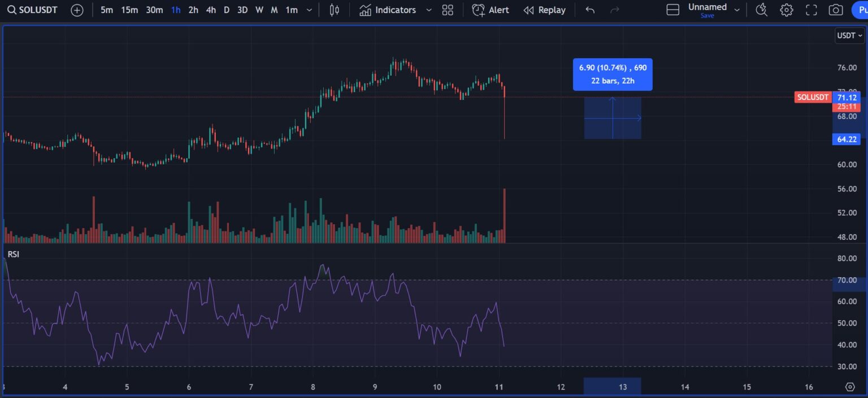
Task: Open the candlestick chart type selector
Action: click(335, 10)
